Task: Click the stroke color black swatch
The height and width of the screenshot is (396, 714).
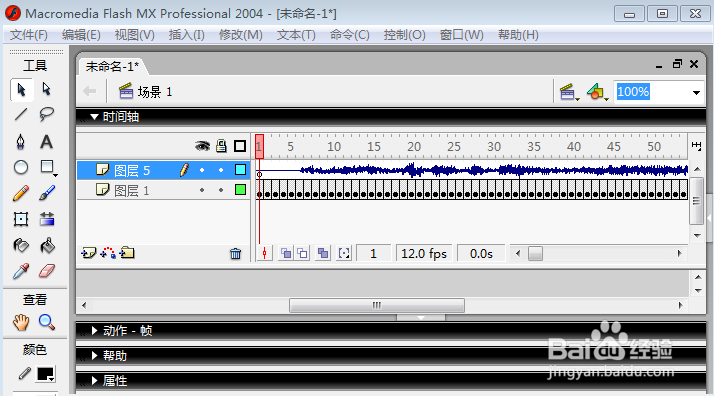Action: click(x=45, y=374)
